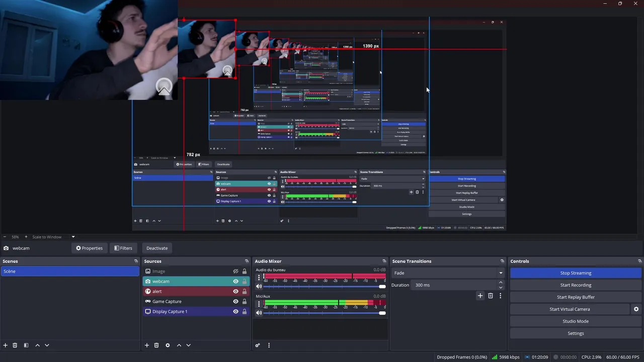This screenshot has height=362, width=644.
Task: Add a new scene transition
Action: click(480, 296)
